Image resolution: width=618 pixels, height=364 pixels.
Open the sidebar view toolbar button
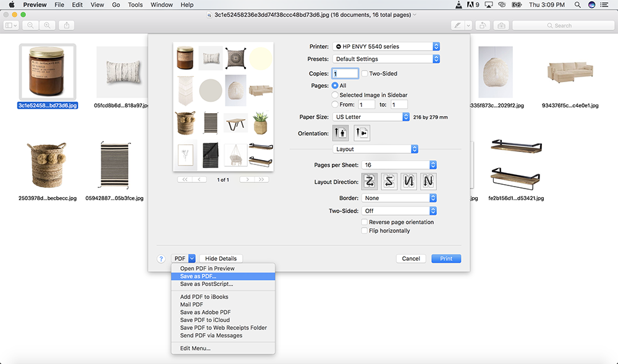pyautogui.click(x=11, y=25)
